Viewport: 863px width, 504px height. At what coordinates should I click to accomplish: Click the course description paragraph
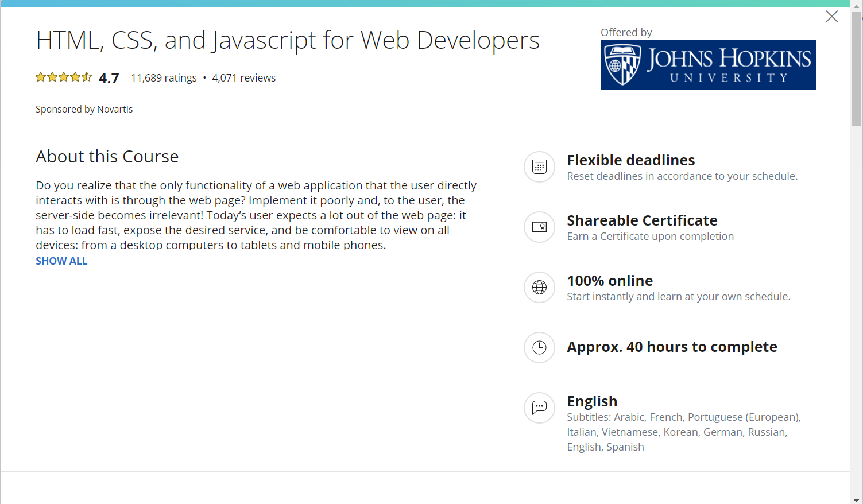pos(256,215)
